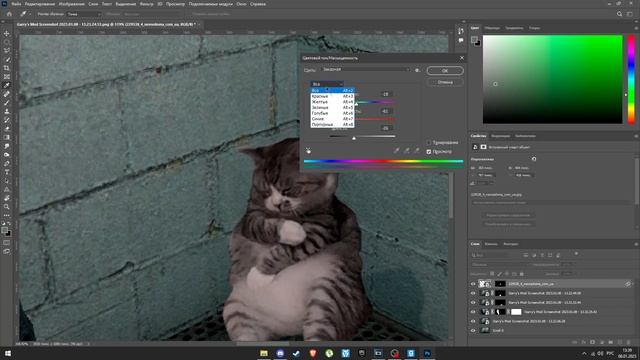Open the Properties panel options menu
Screen dimensions: 640x360
636,136
